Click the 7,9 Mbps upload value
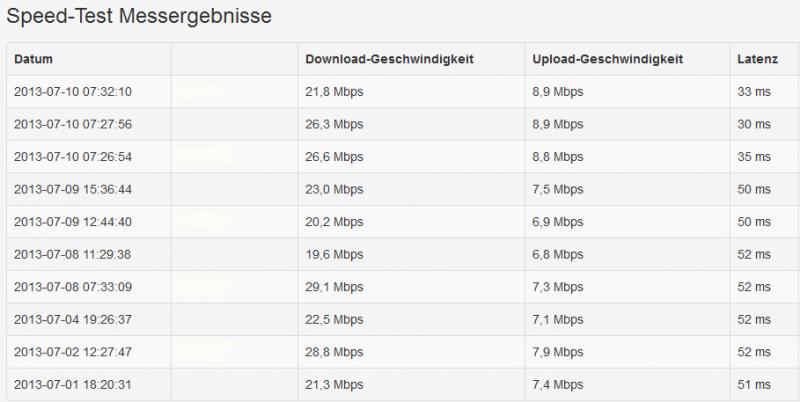 (x=558, y=352)
